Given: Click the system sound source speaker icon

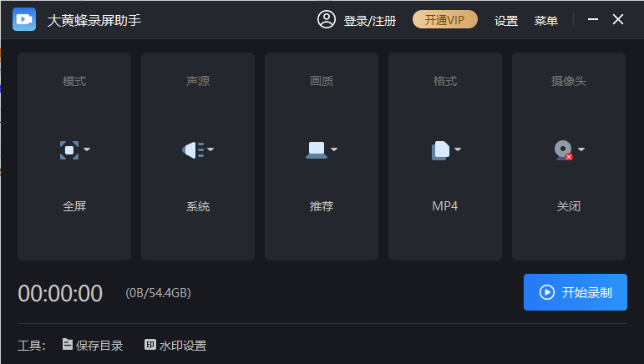Looking at the screenshot, I should 193,149.
